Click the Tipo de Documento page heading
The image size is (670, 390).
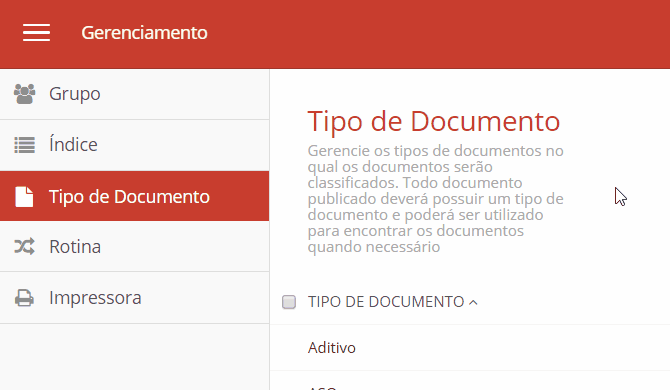(434, 122)
